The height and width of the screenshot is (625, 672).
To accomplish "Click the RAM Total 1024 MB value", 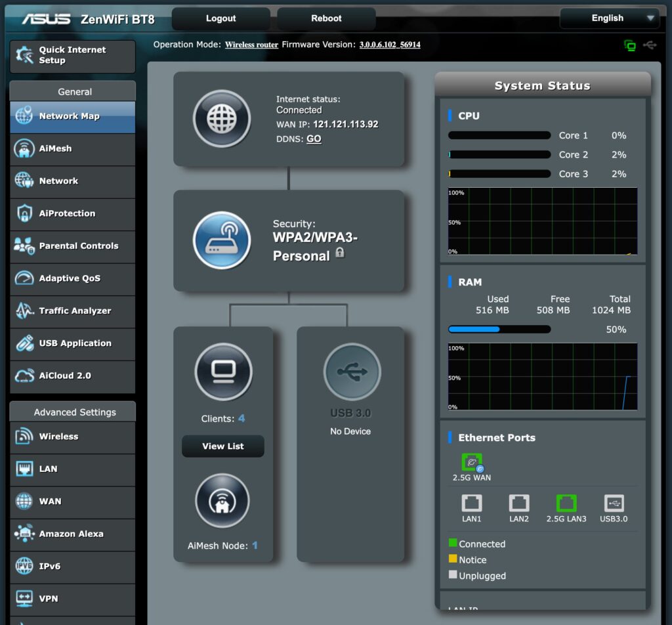I will [x=611, y=310].
